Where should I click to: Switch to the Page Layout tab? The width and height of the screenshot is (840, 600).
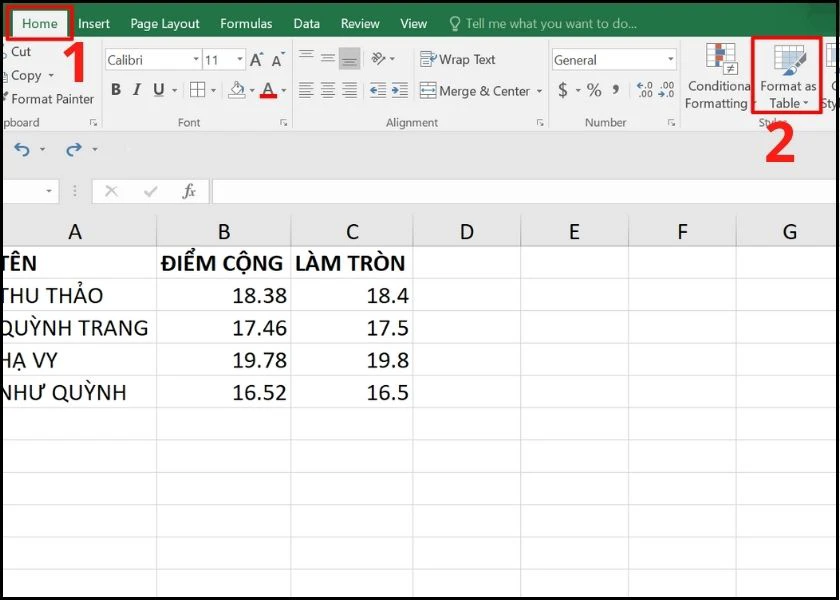[x=165, y=24]
